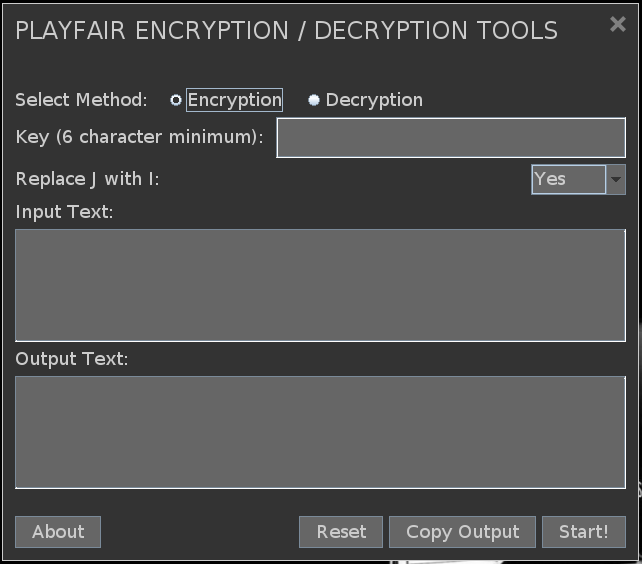The height and width of the screenshot is (564, 642).
Task: Click the Input Text label
Action: click(64, 212)
